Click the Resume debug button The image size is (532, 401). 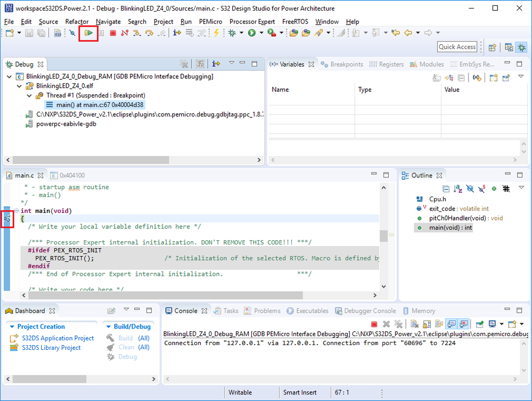tap(88, 33)
